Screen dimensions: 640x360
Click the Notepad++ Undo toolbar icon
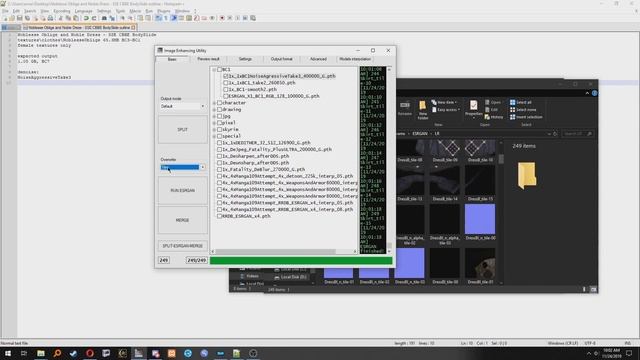click(86, 18)
